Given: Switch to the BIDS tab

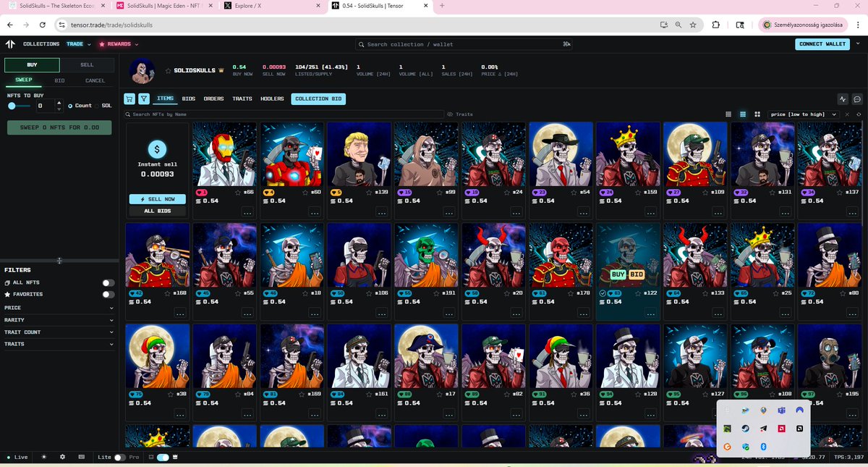Looking at the screenshot, I should [x=188, y=98].
